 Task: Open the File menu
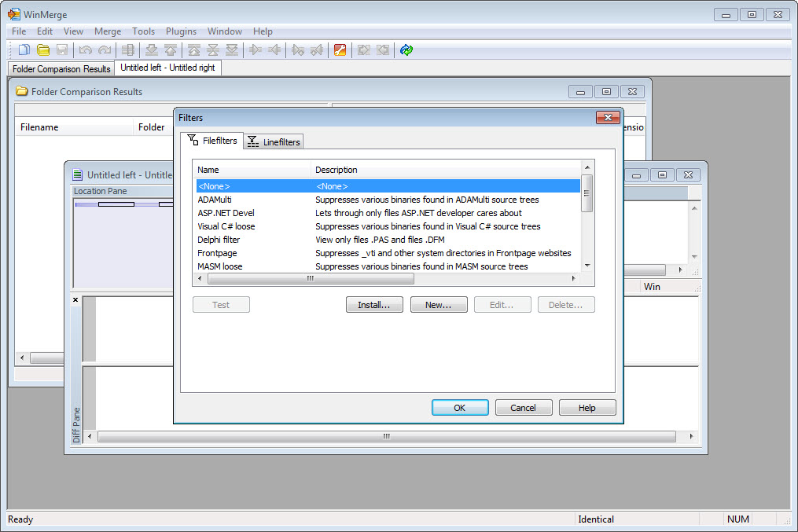pyautogui.click(x=19, y=31)
